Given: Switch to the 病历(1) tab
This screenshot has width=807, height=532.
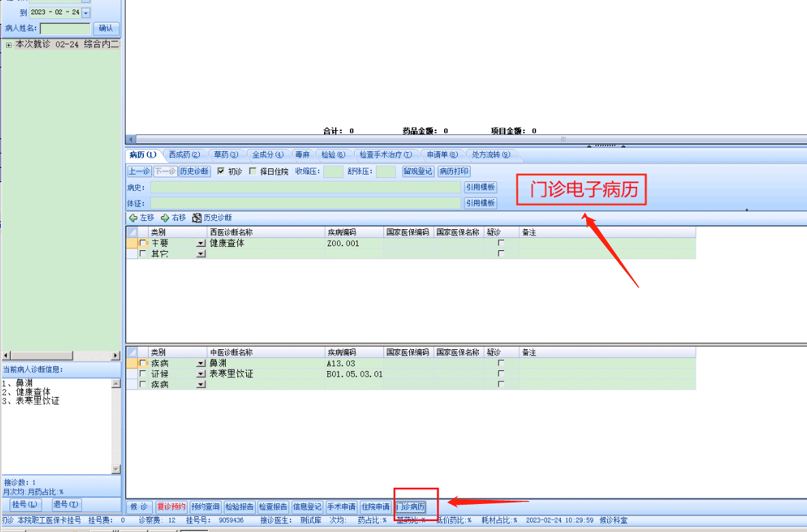Looking at the screenshot, I should (143, 155).
